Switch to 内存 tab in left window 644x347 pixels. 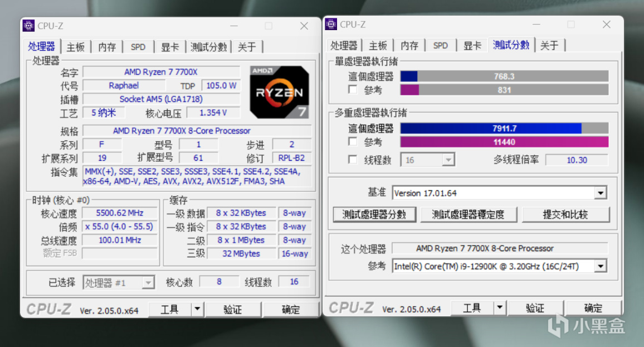(x=107, y=47)
